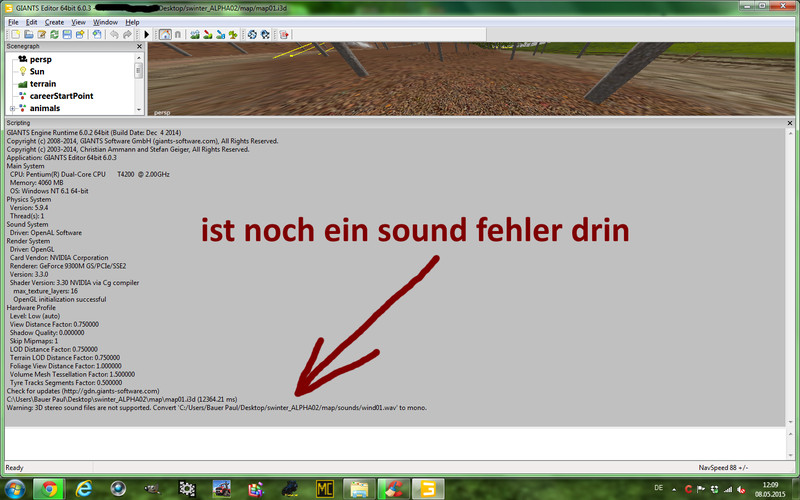The image size is (800, 500).
Task: Click the Save toolbar icon
Action: point(66,34)
